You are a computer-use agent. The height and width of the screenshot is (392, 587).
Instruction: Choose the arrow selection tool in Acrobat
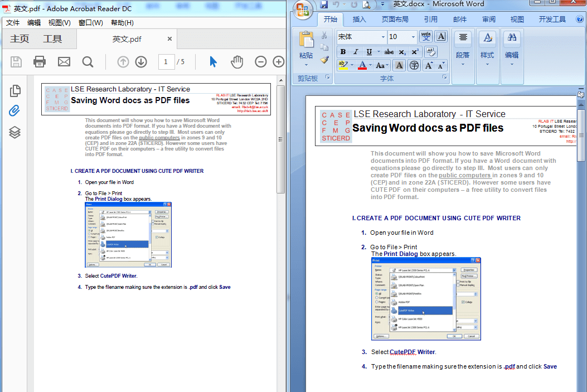point(213,62)
